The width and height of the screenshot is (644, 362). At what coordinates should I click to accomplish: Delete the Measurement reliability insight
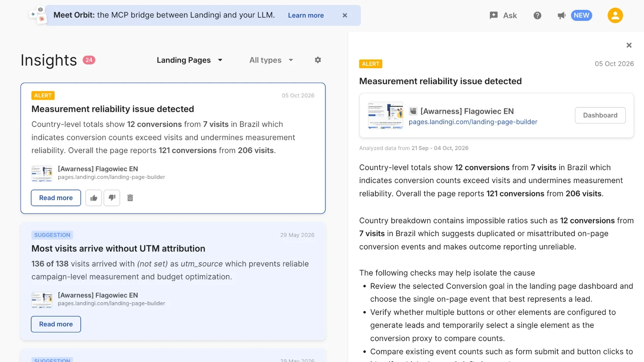[130, 198]
